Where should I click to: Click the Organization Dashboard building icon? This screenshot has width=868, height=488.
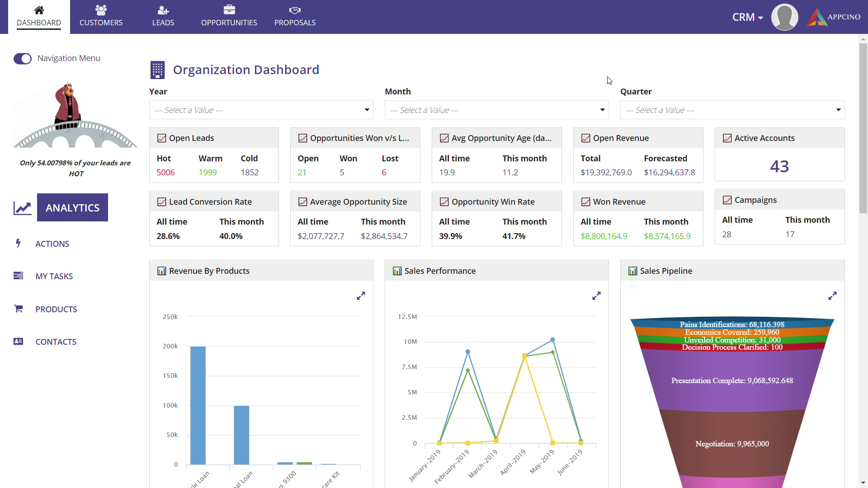tap(157, 70)
